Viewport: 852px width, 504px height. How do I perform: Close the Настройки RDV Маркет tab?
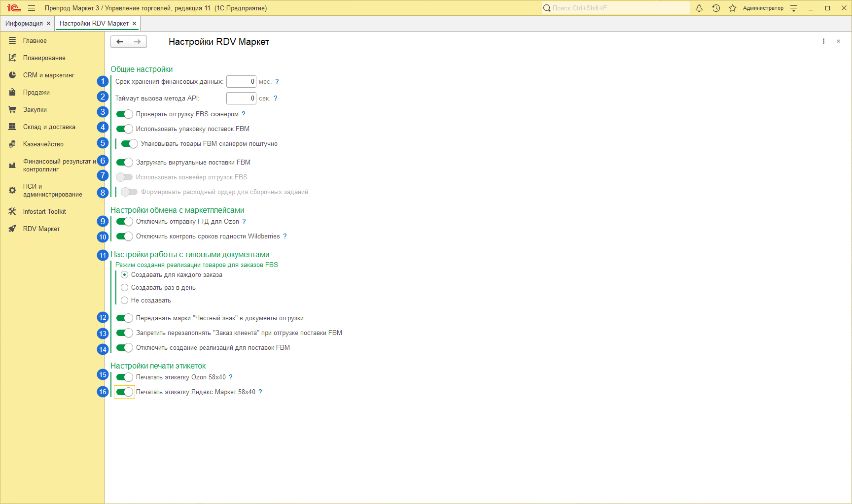(x=134, y=24)
